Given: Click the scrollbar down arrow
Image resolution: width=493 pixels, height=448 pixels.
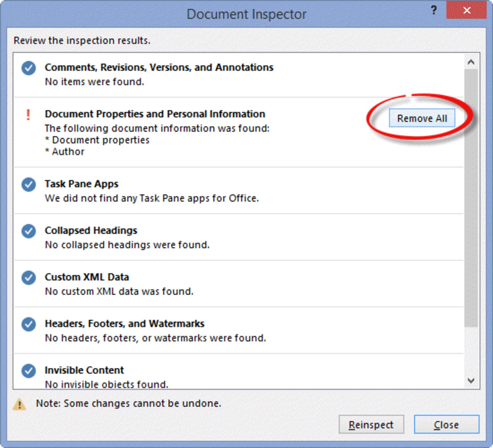Looking at the screenshot, I should pos(471,380).
